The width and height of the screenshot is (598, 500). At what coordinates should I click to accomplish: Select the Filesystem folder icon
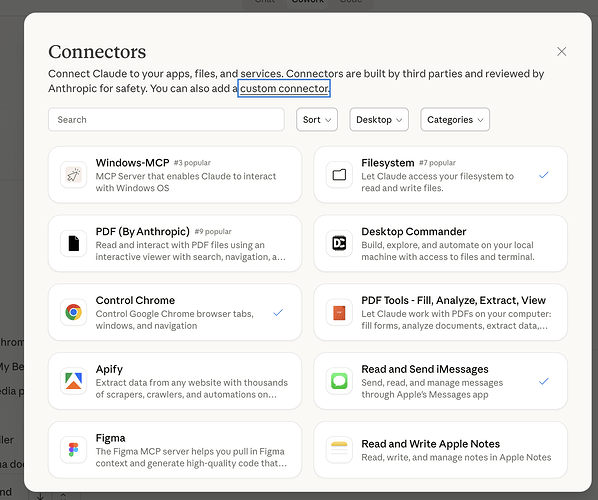pos(339,175)
